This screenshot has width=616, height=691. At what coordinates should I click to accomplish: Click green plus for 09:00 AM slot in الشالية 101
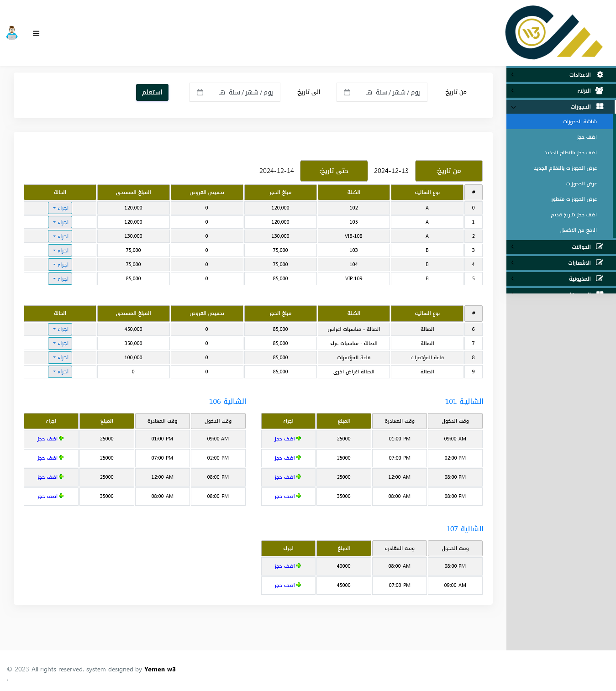pyautogui.click(x=299, y=439)
